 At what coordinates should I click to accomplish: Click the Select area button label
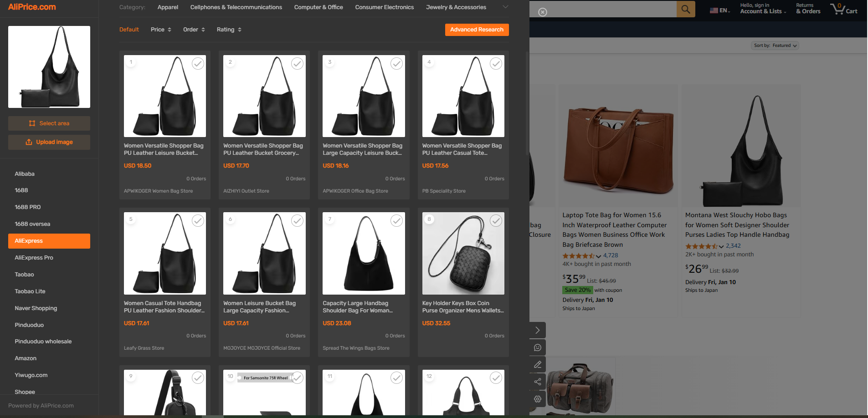(x=54, y=123)
